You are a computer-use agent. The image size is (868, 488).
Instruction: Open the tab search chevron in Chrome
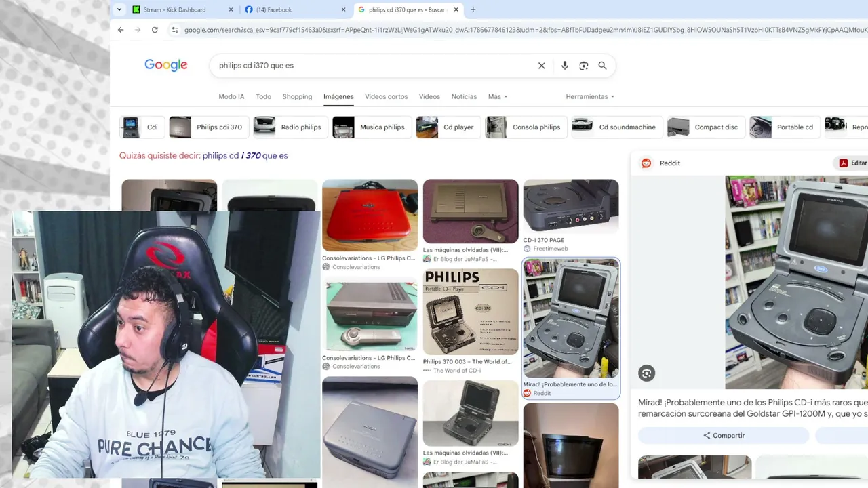point(119,9)
